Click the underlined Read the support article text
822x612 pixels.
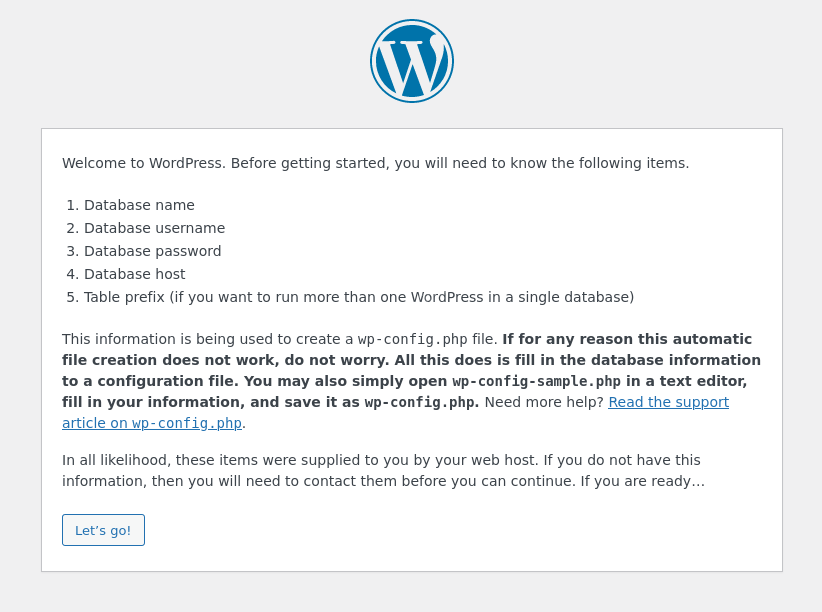pos(668,402)
